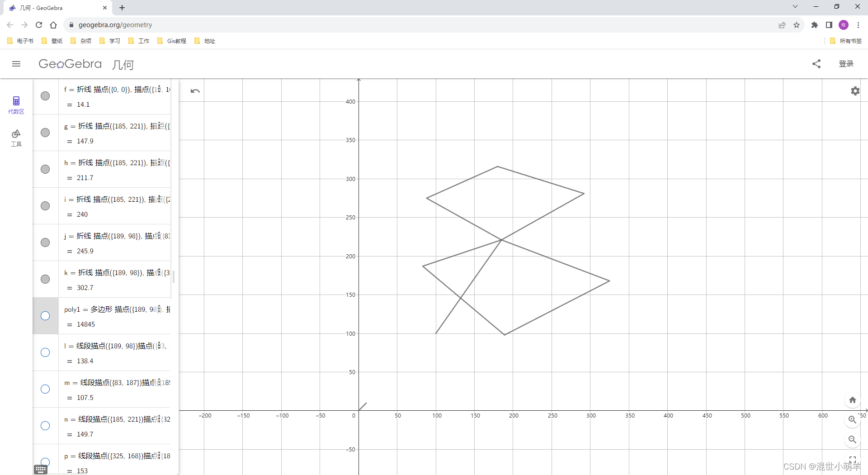Open the virtual keyboard icon
This screenshot has height=475, width=868.
click(41, 470)
